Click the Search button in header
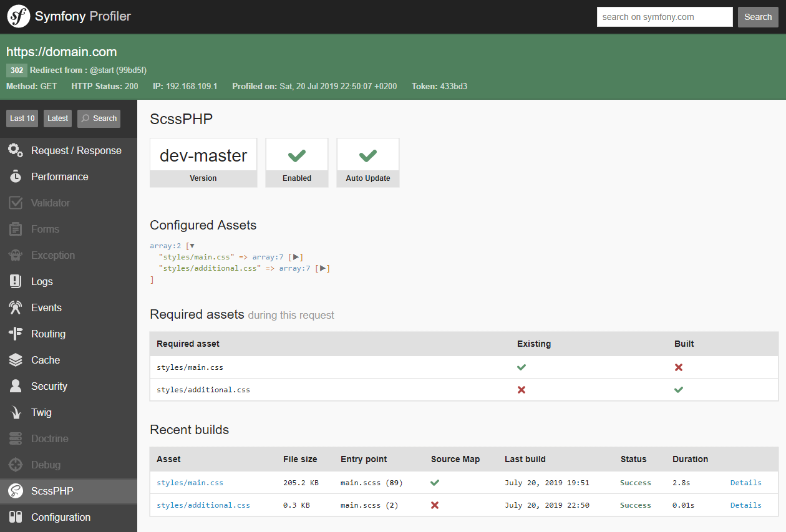The height and width of the screenshot is (532, 786). (x=758, y=17)
